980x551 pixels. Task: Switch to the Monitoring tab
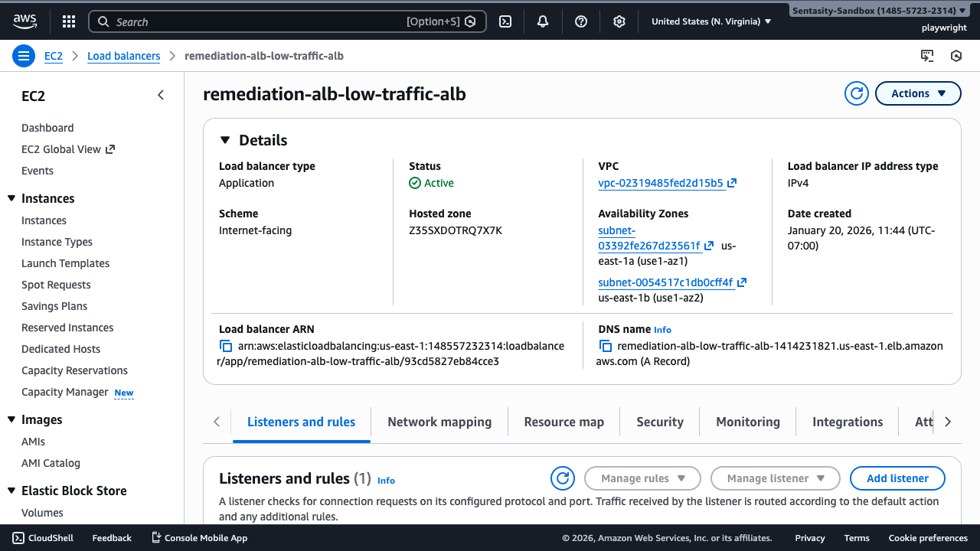[x=747, y=422]
